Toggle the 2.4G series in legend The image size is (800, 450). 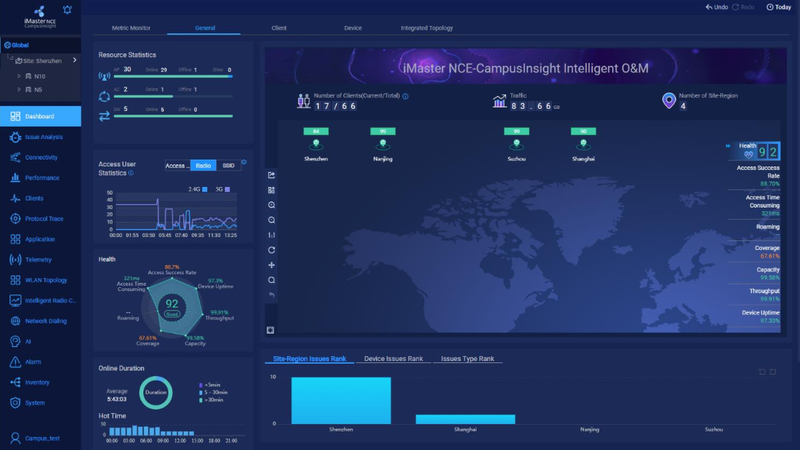(x=197, y=189)
